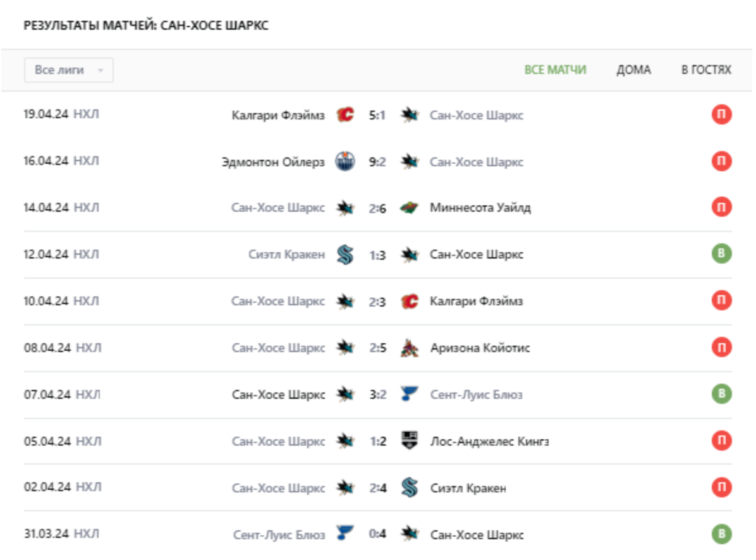Click Arizona Coyotes logo in 08.04.24 match

click(410, 348)
